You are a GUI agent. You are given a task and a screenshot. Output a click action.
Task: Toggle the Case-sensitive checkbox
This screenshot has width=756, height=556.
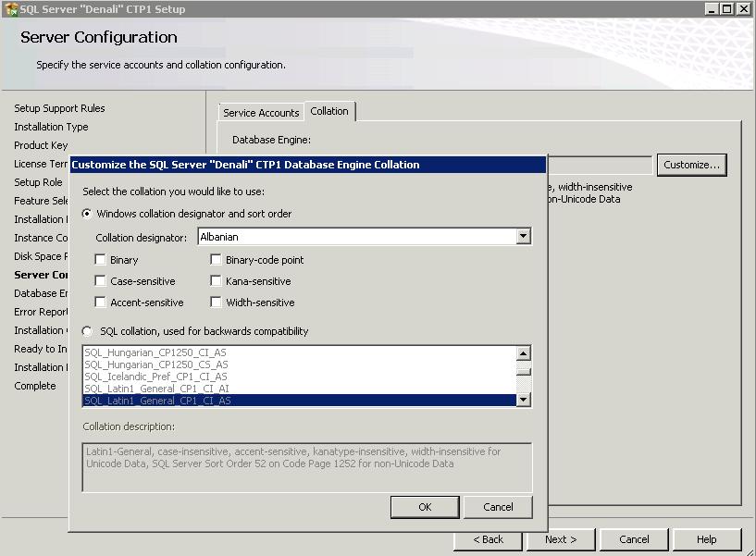[x=101, y=281]
